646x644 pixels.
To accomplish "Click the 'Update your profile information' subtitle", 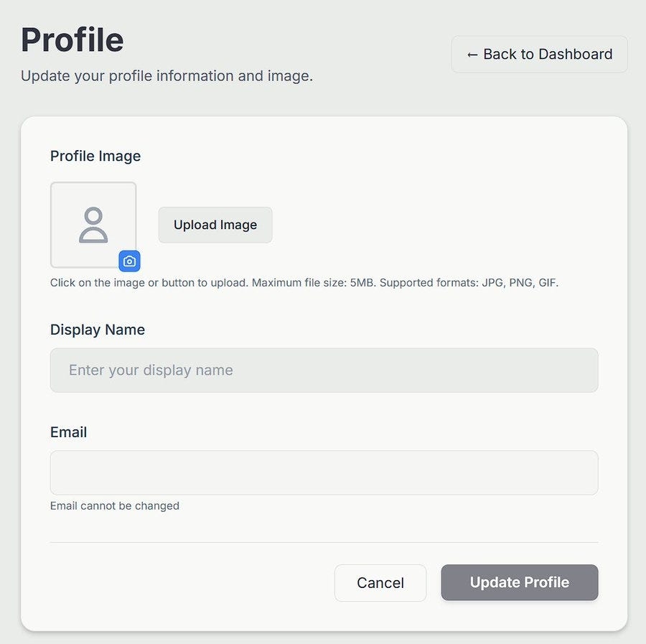I will click(167, 76).
